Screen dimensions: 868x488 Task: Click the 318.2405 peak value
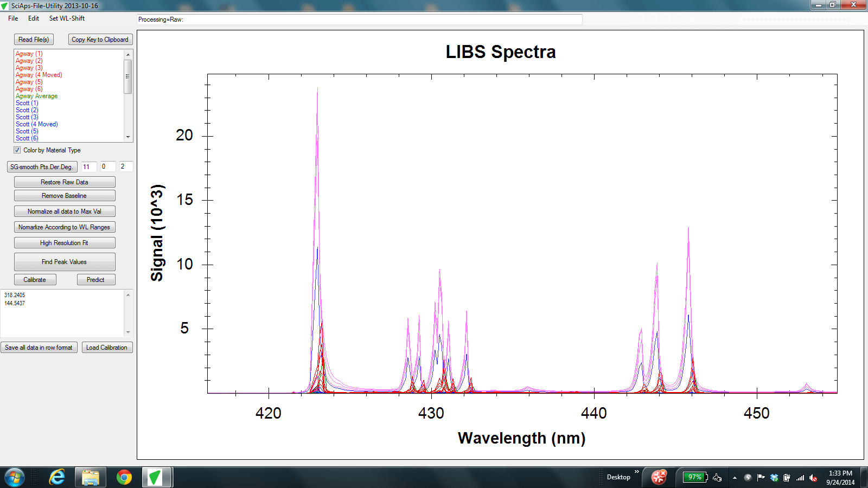pyautogui.click(x=15, y=295)
